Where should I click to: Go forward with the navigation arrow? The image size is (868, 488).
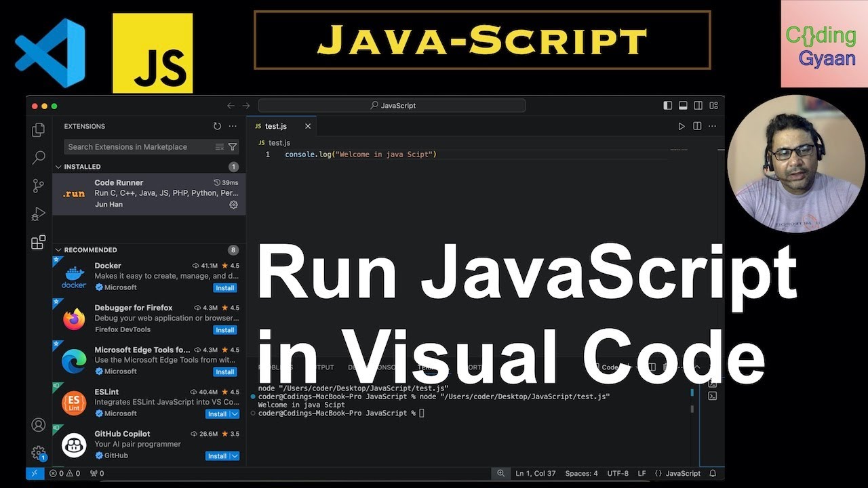[x=246, y=106]
